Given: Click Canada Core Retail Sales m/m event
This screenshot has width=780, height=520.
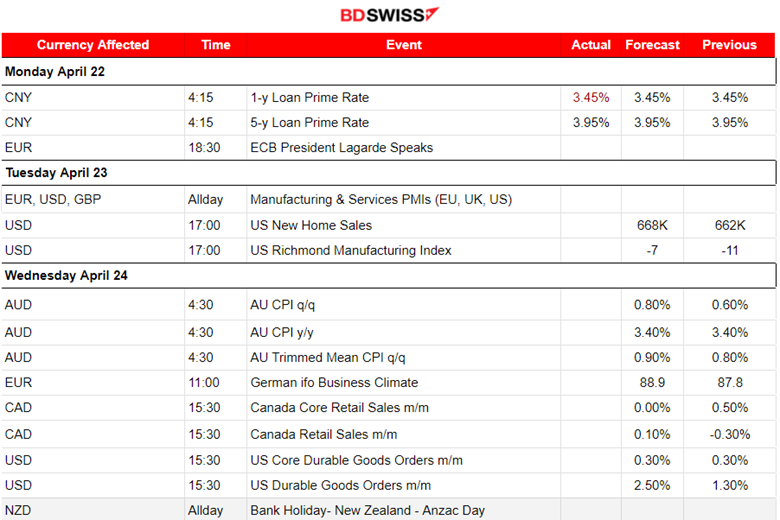Looking at the screenshot, I should [x=336, y=408].
